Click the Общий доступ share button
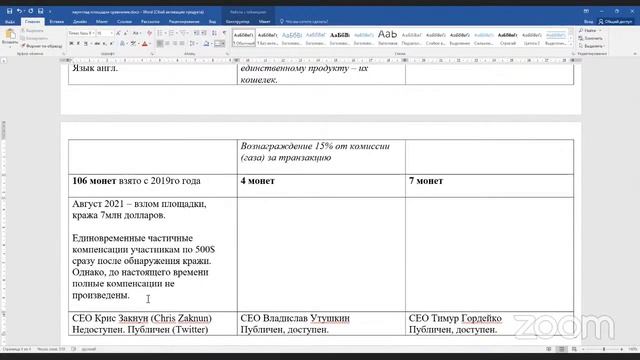Image resolution: width=640 pixels, height=360 pixels. tap(615, 22)
